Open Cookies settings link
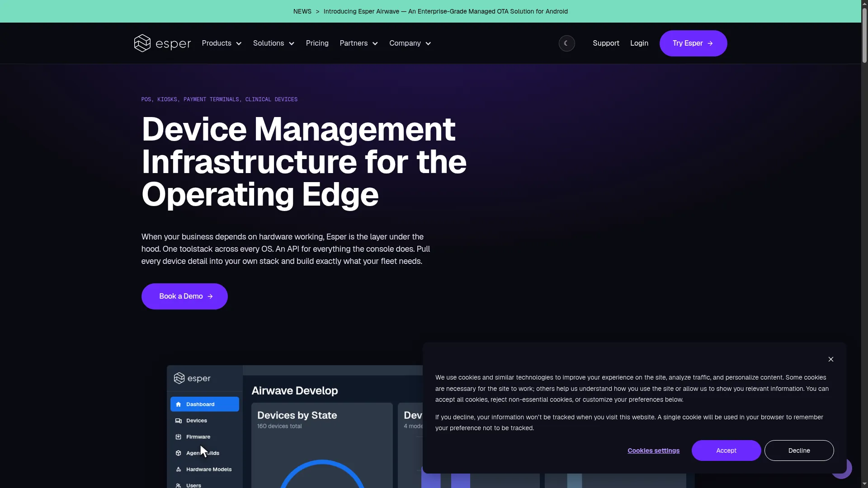Screen dimensions: 868x488 (x=653, y=450)
